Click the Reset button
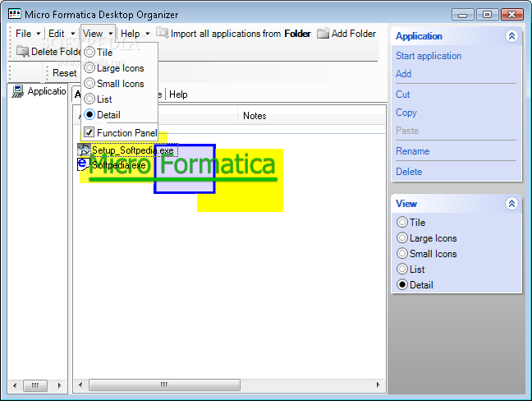The width and height of the screenshot is (532, 401). tap(65, 73)
